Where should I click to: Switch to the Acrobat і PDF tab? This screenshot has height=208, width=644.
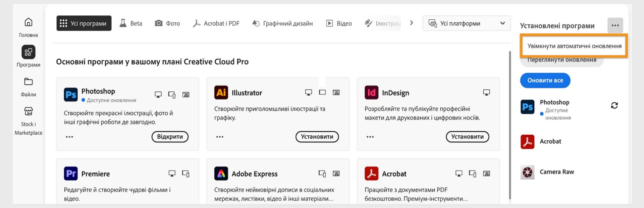point(216,23)
